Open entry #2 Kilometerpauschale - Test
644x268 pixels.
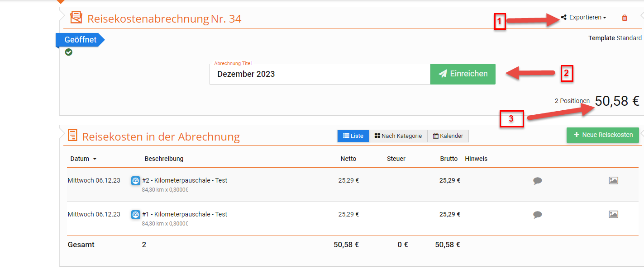[185, 180]
